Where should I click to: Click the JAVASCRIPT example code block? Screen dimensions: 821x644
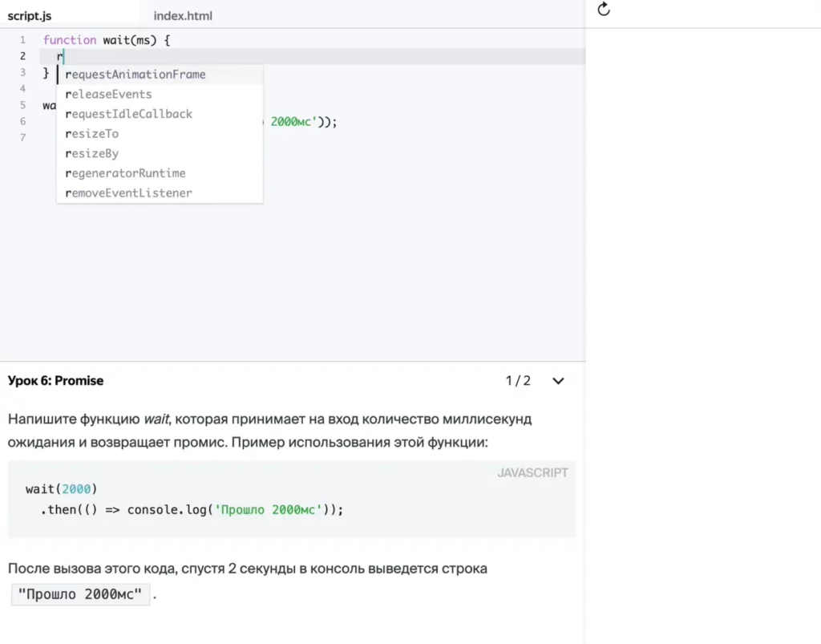291,499
